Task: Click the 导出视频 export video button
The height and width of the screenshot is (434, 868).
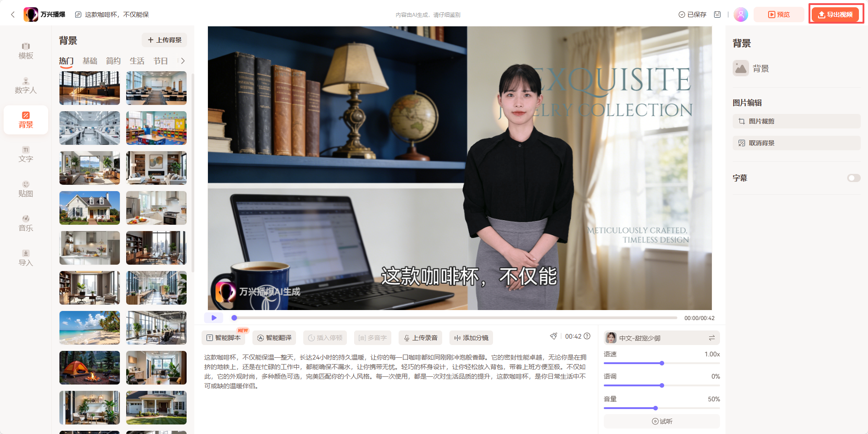Action: pyautogui.click(x=836, y=14)
